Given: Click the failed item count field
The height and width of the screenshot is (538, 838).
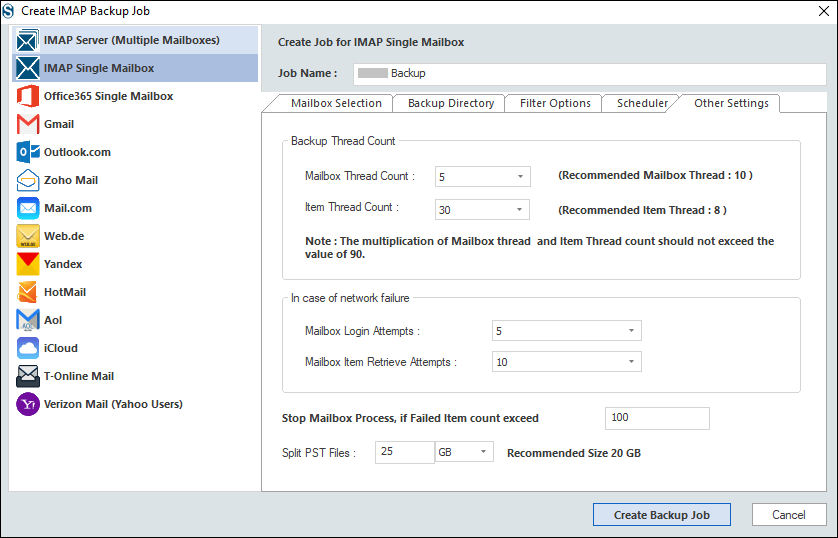Looking at the screenshot, I should click(657, 418).
